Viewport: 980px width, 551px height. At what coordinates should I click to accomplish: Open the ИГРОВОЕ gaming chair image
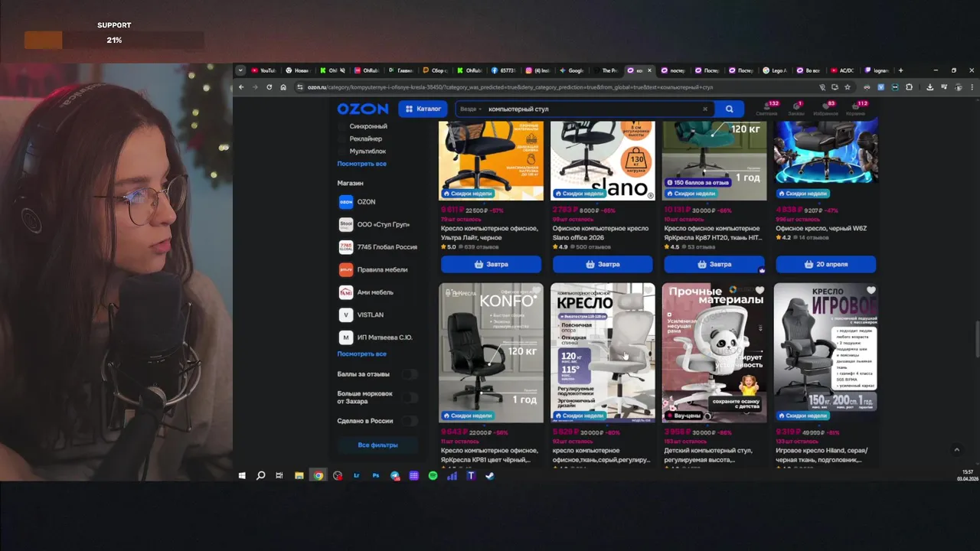[825, 353]
